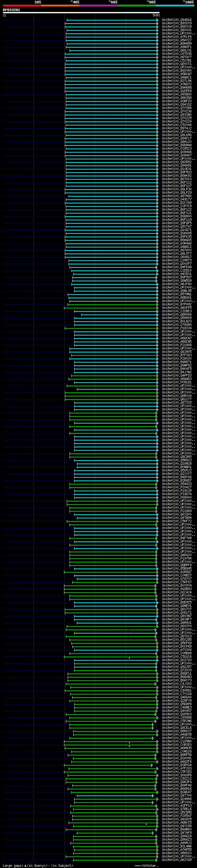
Task: Click the red 20% identity legend segment
Action: [22, 6]
